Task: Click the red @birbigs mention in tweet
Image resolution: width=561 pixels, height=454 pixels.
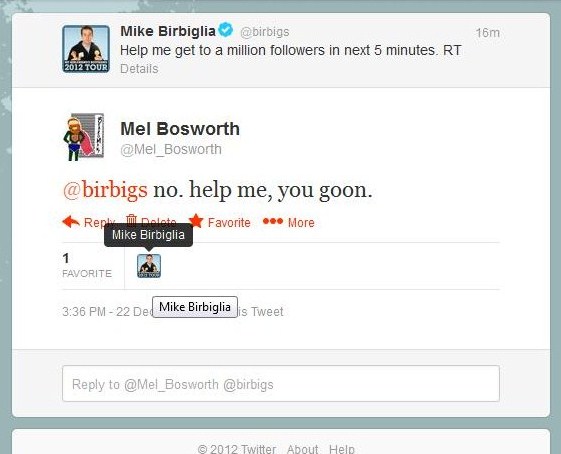Action: coord(105,190)
